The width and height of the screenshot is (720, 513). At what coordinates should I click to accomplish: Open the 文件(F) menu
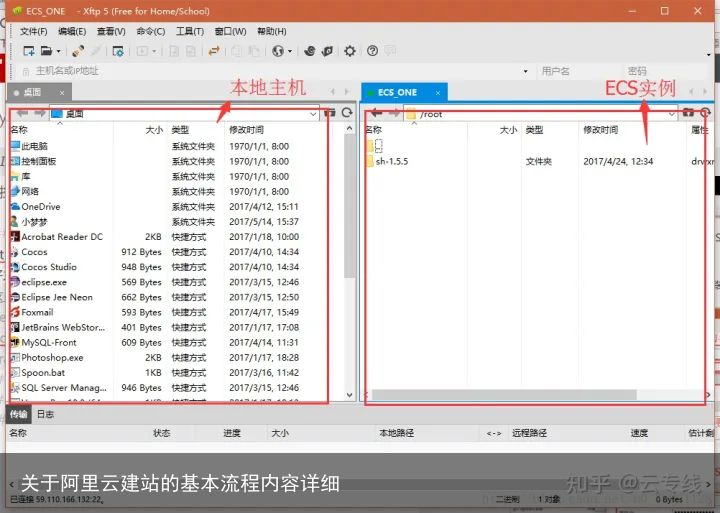pyautogui.click(x=34, y=31)
